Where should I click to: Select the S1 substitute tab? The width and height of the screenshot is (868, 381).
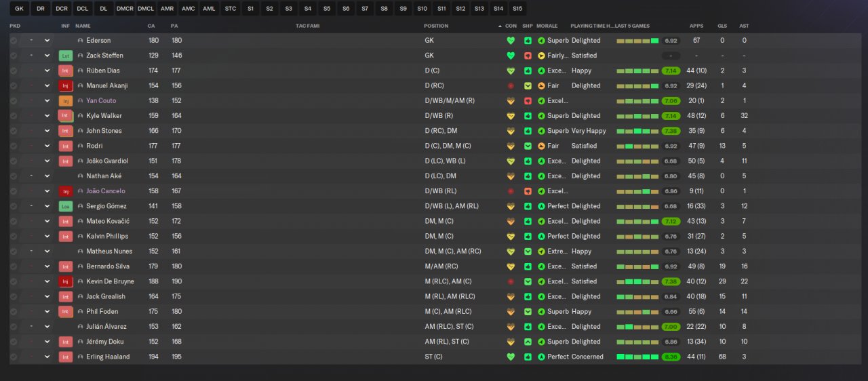[251, 9]
